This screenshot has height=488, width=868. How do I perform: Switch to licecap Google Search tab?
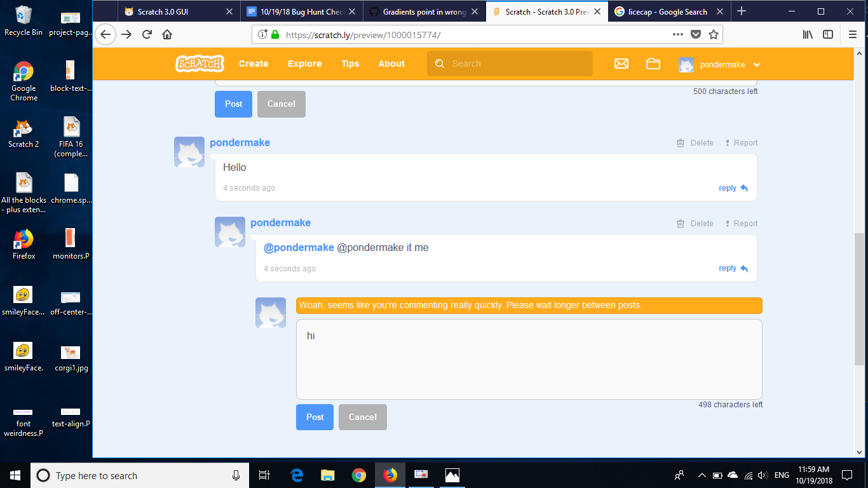(x=668, y=11)
